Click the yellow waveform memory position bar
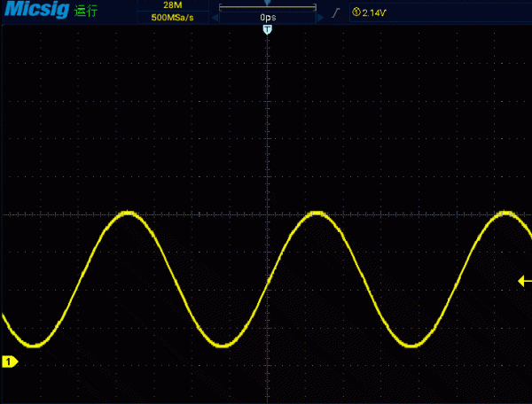 tap(268, 7)
